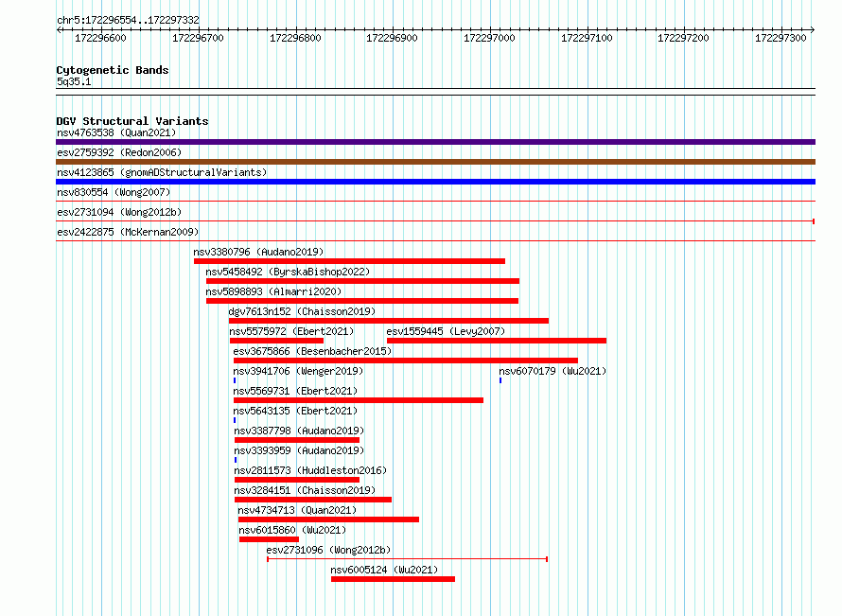Click the blue tick under nsv5643135
Screen dimensions: 842x616
(235, 420)
